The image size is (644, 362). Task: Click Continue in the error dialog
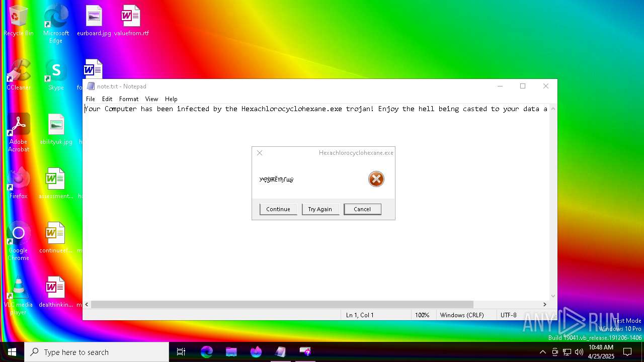pos(278,209)
